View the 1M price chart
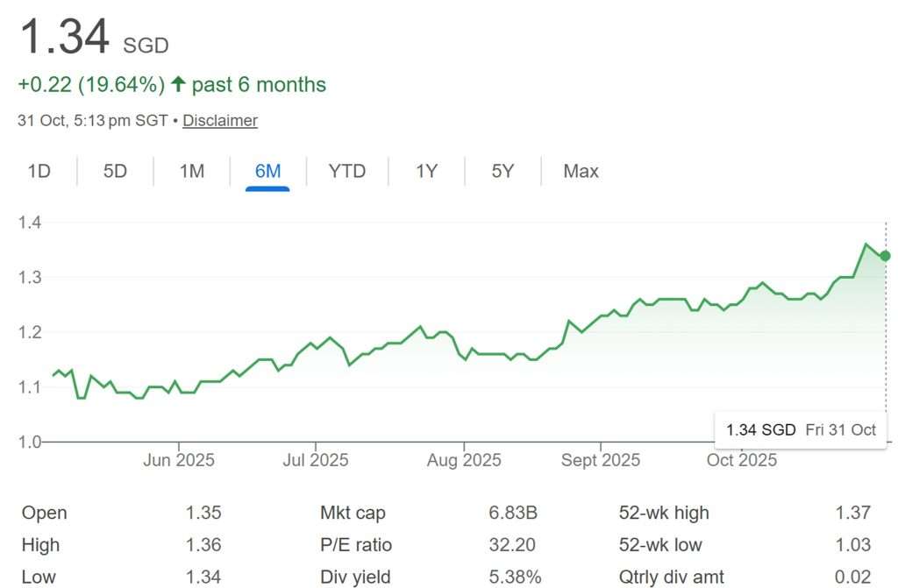The image size is (898, 588). [x=191, y=171]
